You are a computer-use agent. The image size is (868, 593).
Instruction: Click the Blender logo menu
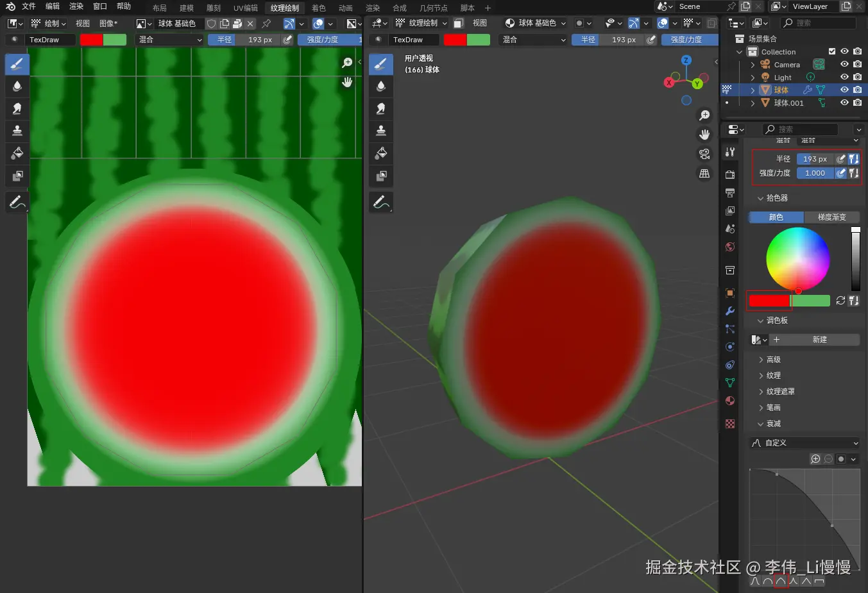[10, 6]
